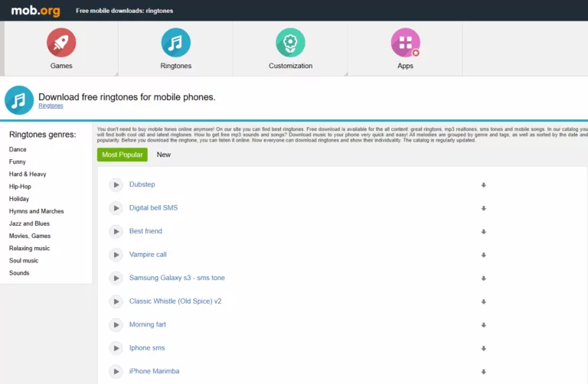Play the Dubstep ringtone preview
Viewport: 588px width, 384px height.
(x=116, y=184)
